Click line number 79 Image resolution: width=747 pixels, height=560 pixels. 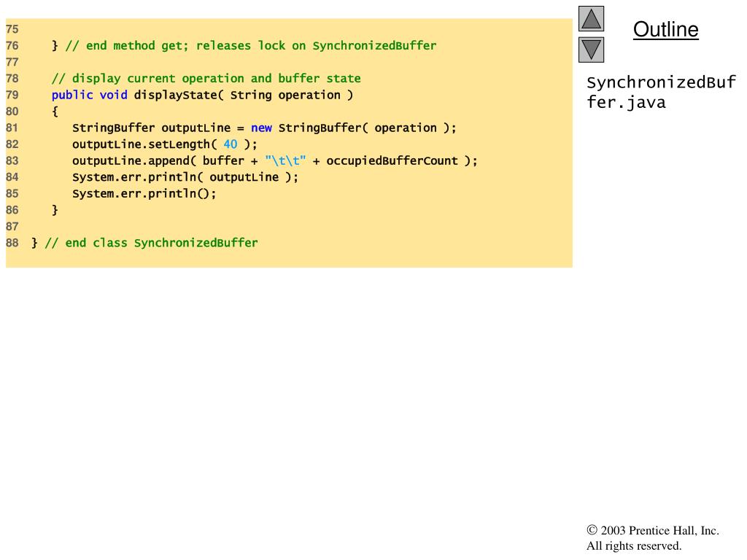pyautogui.click(x=12, y=95)
